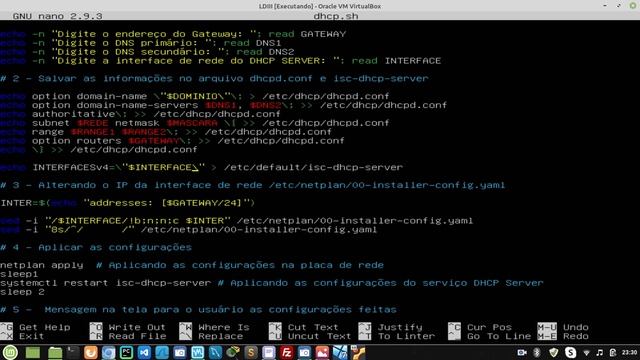The height and width of the screenshot is (360, 640).
Task: Open the green Files folder in taskbar
Action: (55, 353)
